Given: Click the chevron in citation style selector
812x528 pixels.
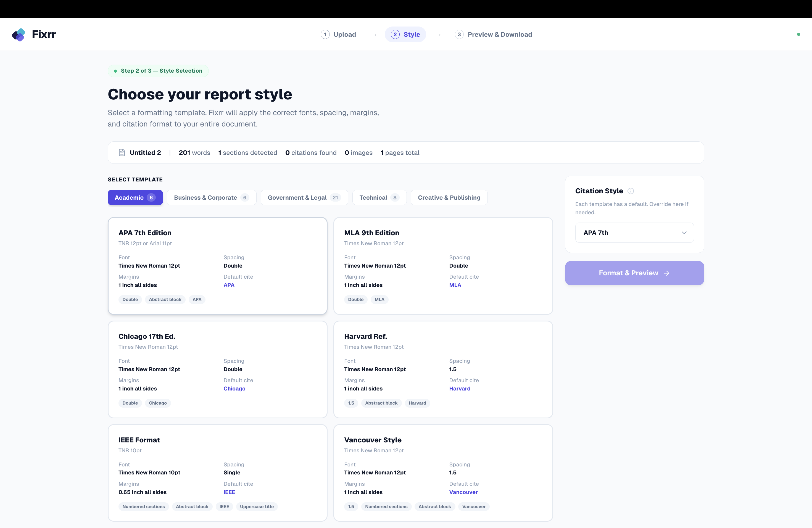Looking at the screenshot, I should pos(684,233).
